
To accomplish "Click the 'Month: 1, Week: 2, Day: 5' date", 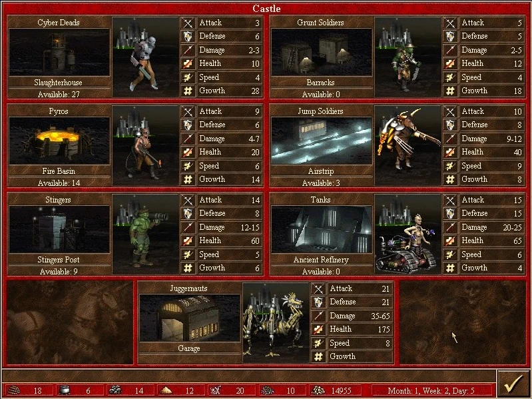I will click(431, 390).
